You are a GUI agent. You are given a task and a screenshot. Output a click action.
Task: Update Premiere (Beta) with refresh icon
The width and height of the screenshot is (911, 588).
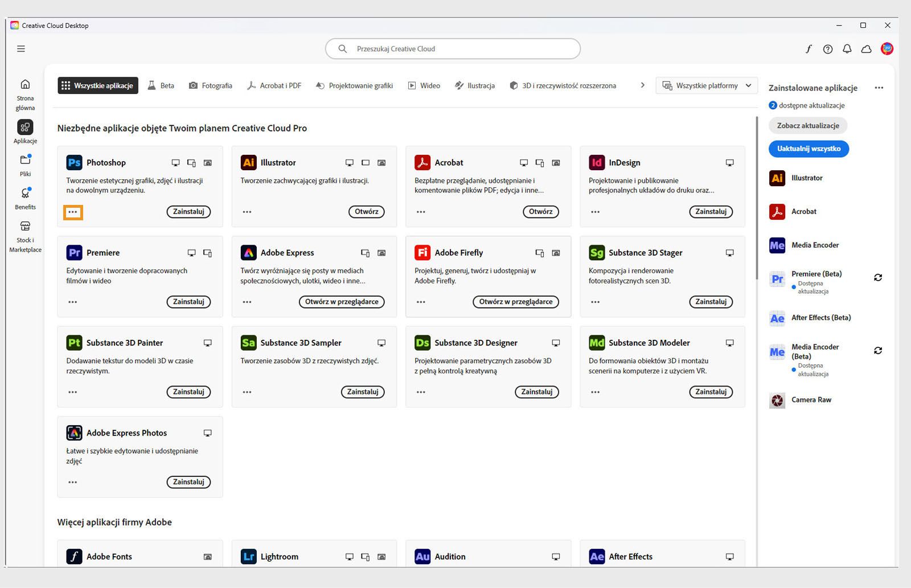point(878,278)
